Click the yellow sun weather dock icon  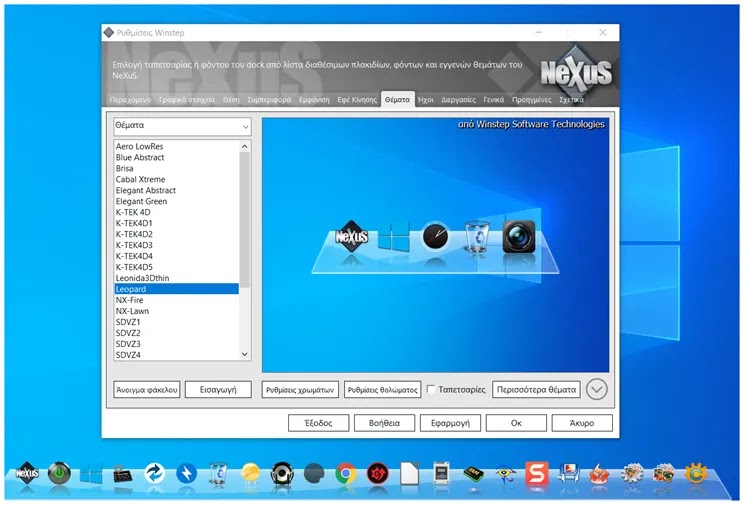[250, 473]
